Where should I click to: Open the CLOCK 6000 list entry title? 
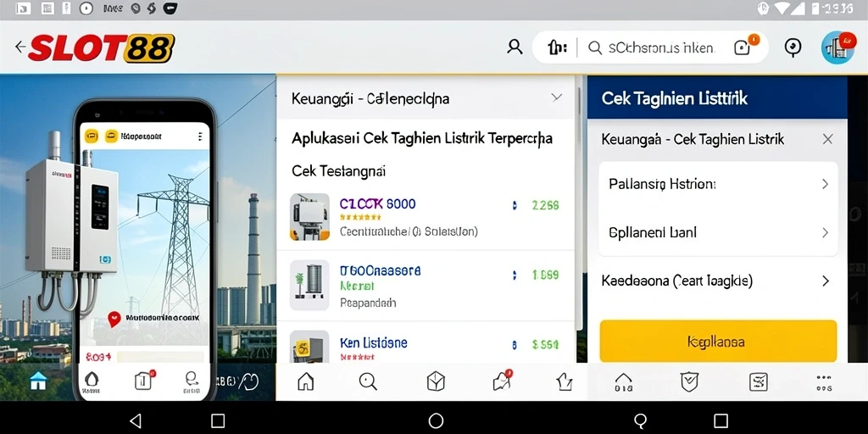click(377, 203)
